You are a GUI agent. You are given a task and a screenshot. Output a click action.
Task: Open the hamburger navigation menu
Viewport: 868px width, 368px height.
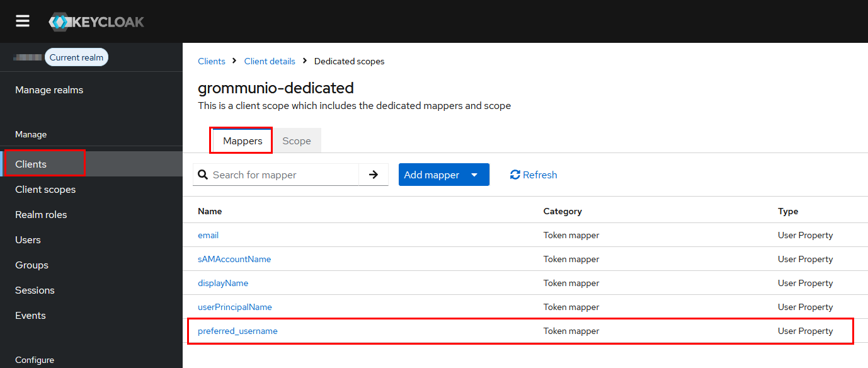pyautogui.click(x=23, y=21)
